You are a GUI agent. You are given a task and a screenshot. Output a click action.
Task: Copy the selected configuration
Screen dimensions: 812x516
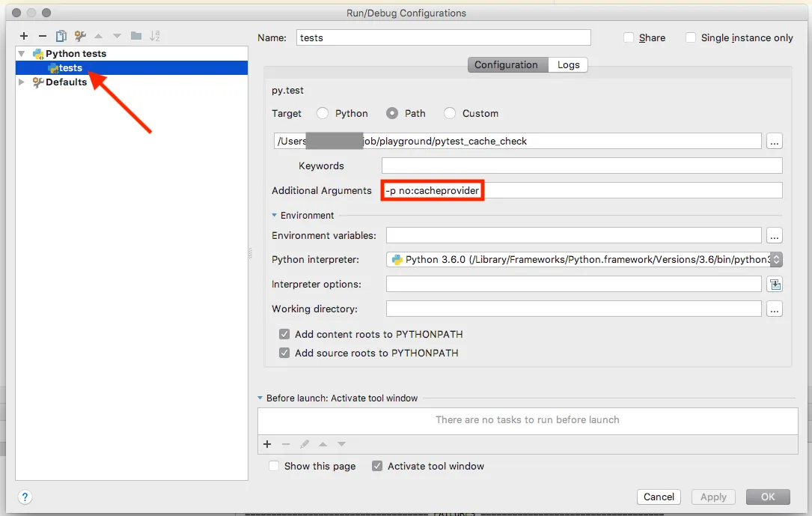click(x=61, y=36)
